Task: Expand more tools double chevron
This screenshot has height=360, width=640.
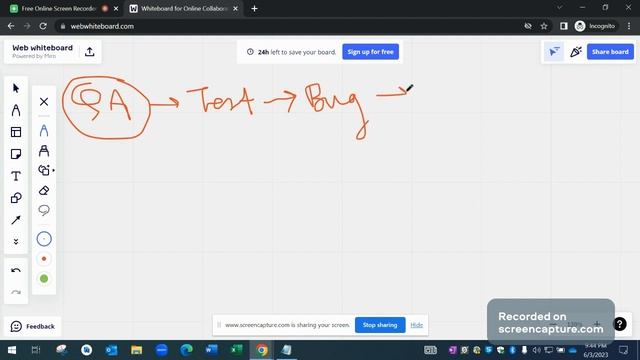Action: [16, 242]
